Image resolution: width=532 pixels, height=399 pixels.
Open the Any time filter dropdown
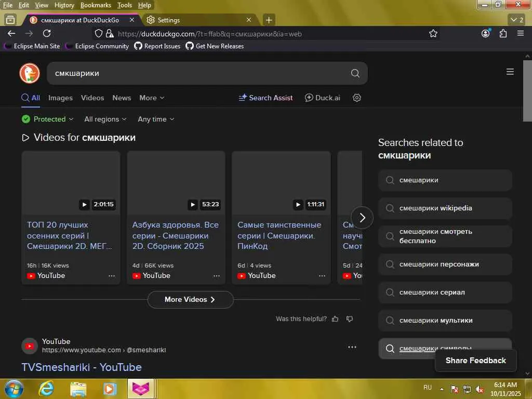pos(156,119)
